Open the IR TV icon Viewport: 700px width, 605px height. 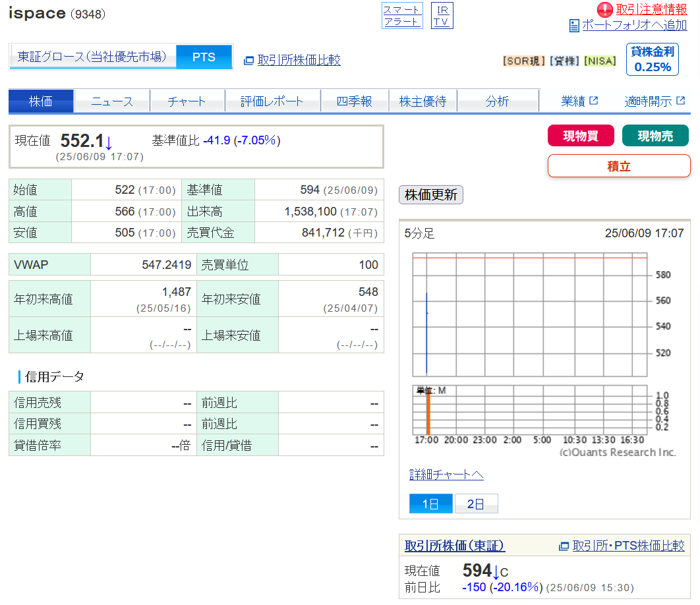click(x=442, y=16)
